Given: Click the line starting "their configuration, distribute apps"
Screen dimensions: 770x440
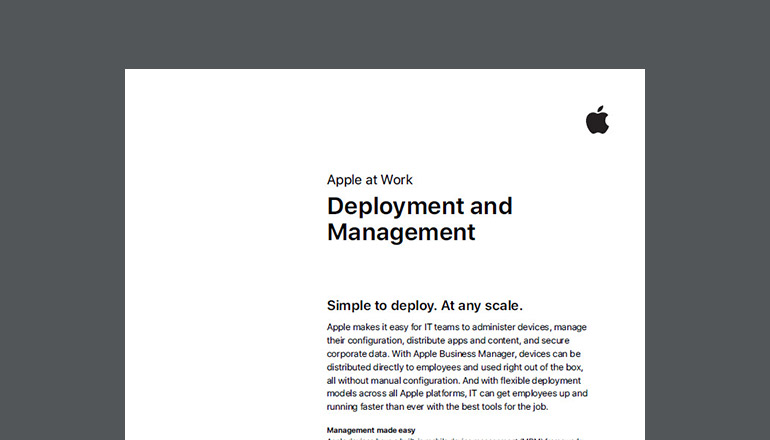Looking at the screenshot, I should point(448,340).
